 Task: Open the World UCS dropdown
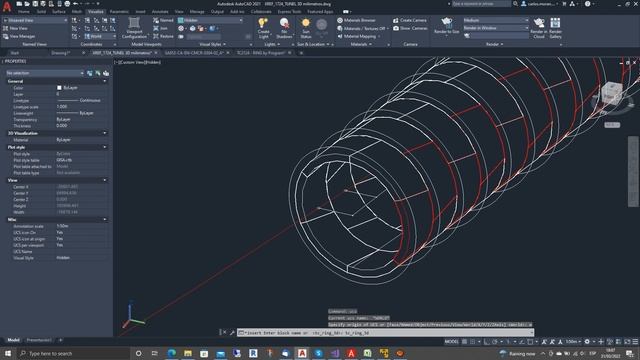[100, 36]
